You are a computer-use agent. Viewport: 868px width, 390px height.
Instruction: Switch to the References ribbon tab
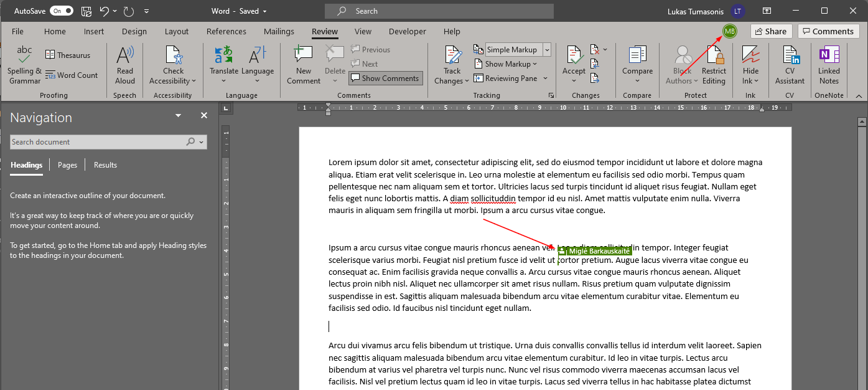tap(226, 32)
